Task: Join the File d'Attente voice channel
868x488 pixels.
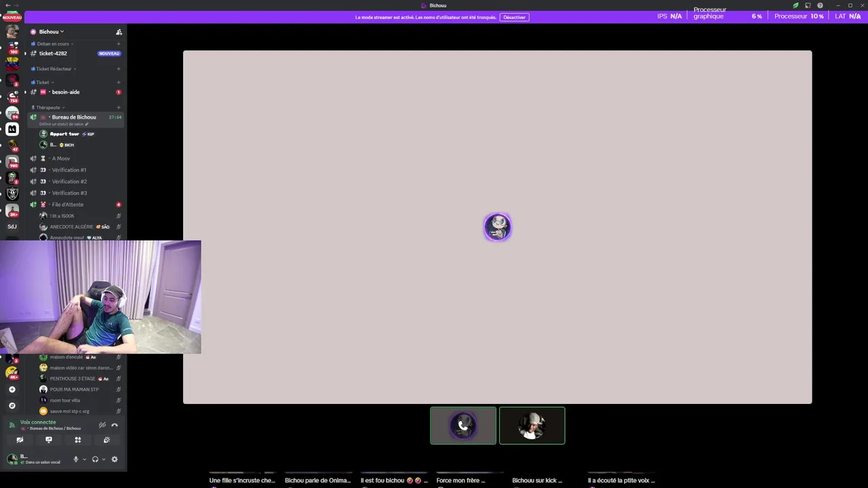Action: coord(75,205)
